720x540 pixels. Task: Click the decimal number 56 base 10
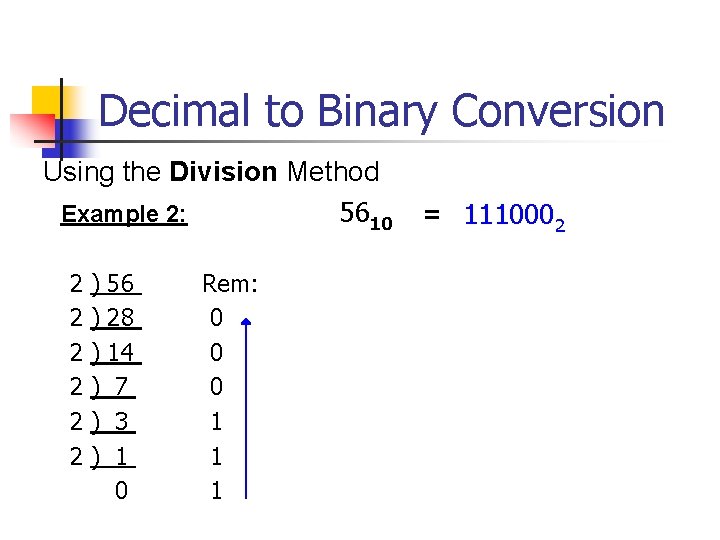[x=366, y=216]
